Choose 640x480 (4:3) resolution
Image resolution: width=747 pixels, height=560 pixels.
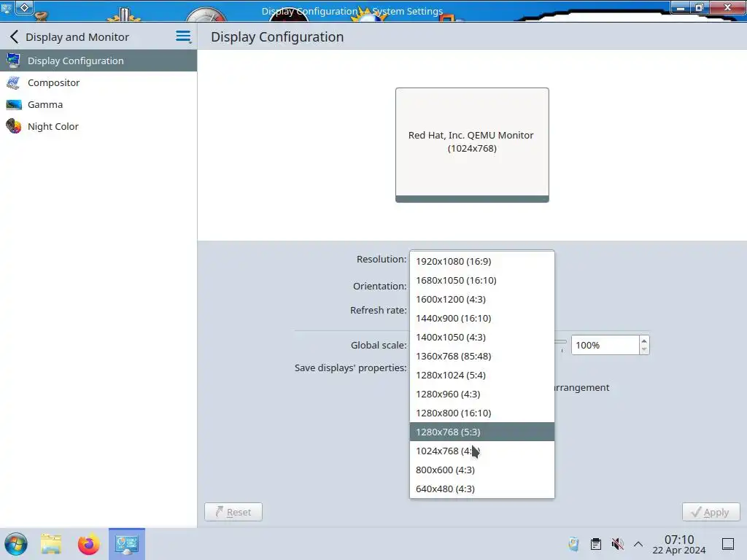click(481, 489)
